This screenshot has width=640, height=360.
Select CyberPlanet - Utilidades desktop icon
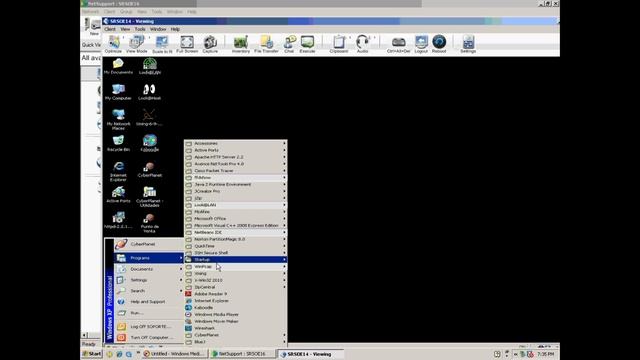pos(149,197)
